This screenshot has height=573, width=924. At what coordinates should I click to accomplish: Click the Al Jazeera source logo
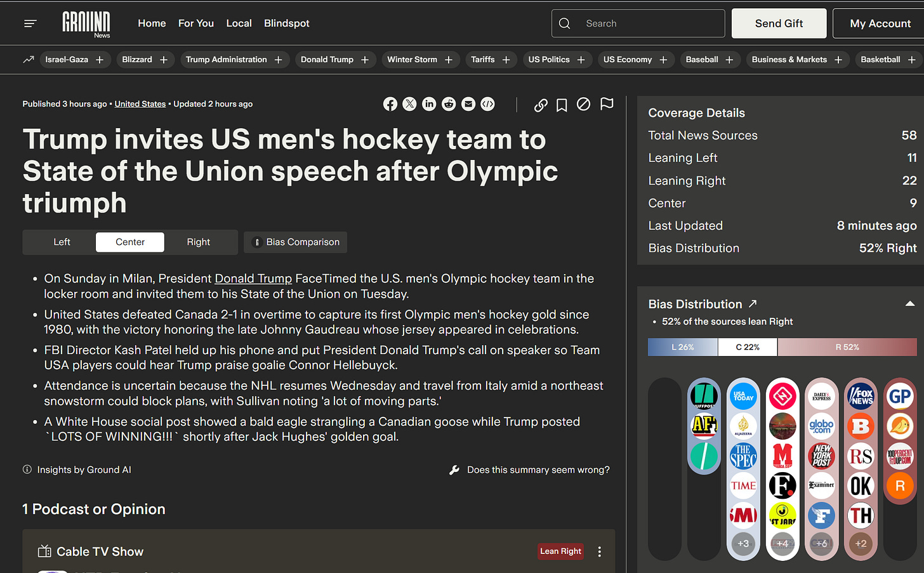pos(743,426)
